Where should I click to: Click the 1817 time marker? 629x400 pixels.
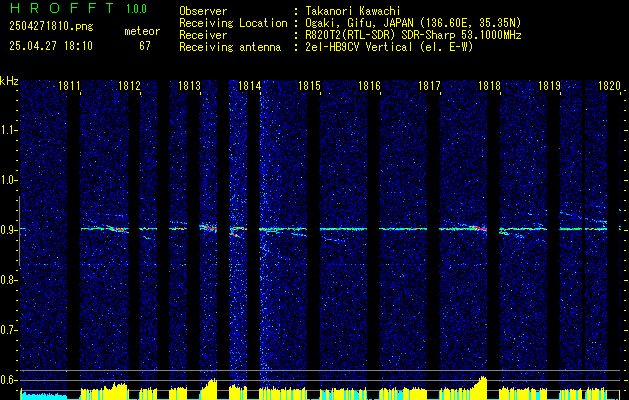pos(429,85)
